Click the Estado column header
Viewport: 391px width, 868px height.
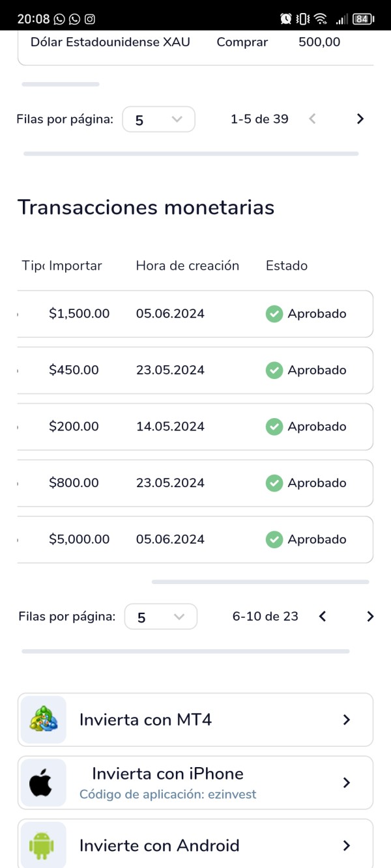(x=287, y=266)
